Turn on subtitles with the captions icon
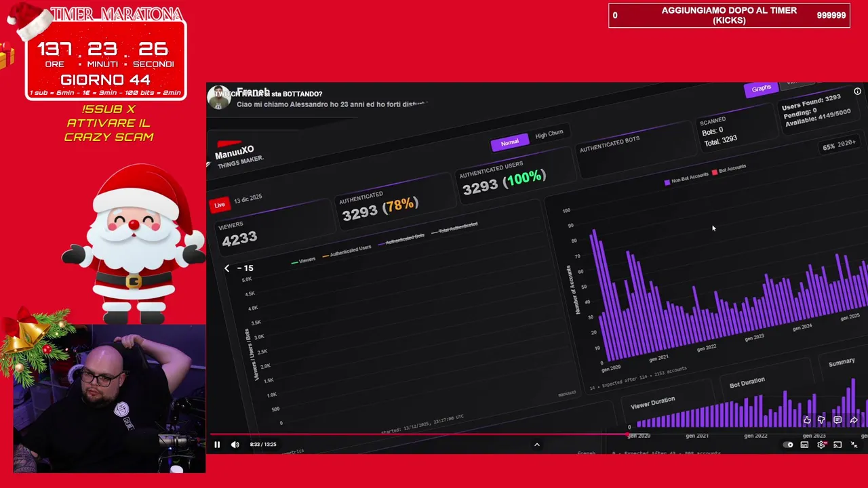Screen dimensions: 868x488 804,445
